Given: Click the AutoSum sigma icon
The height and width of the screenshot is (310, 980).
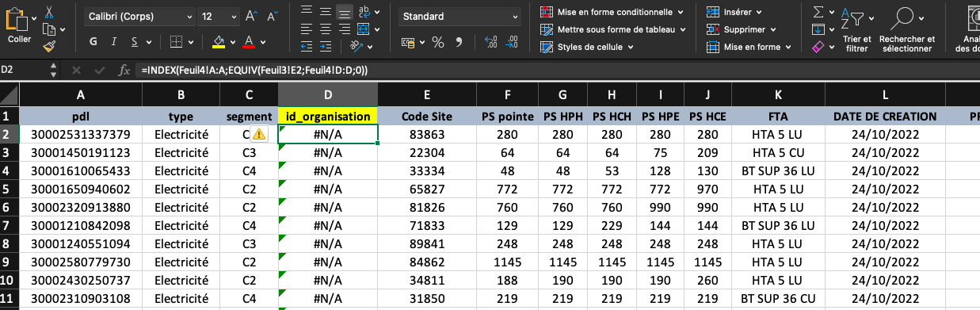Looking at the screenshot, I should coord(818,11).
